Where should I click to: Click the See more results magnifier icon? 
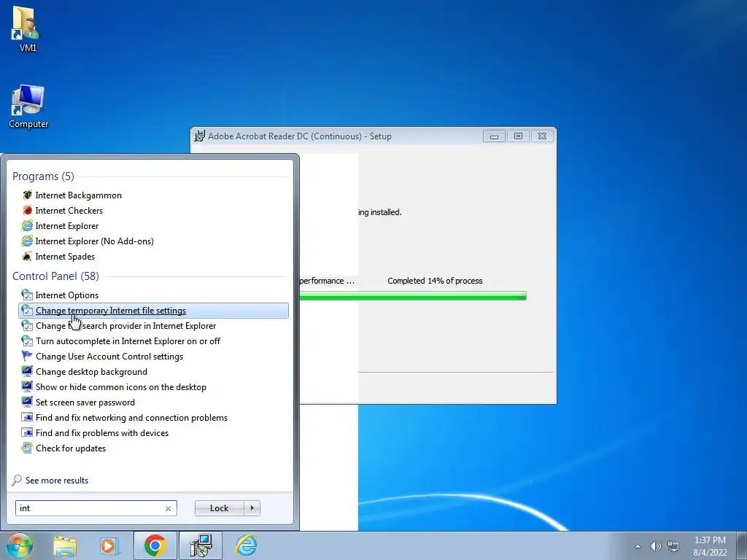(18, 481)
